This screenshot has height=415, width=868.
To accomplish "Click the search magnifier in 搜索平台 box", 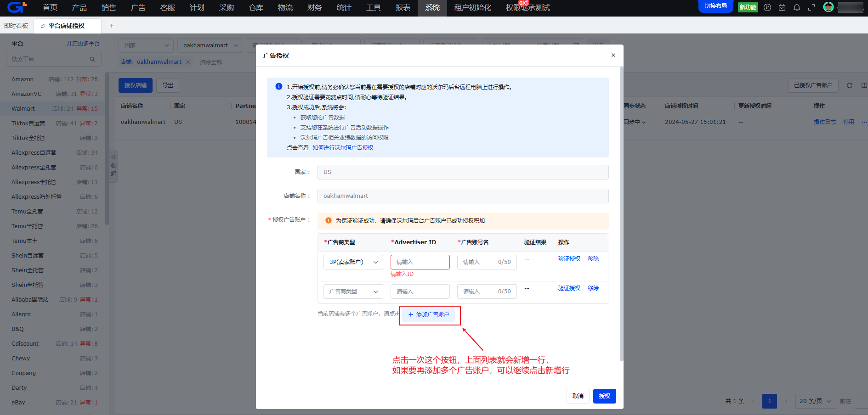I will click(x=92, y=59).
